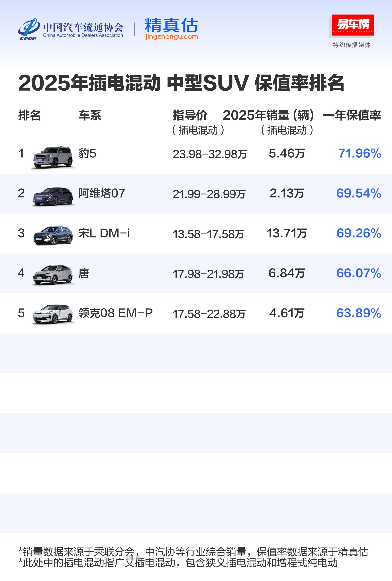Image resolution: width=392 pixels, height=581 pixels.
Task: Select the 2025年销量 column header
Action: click(268, 115)
